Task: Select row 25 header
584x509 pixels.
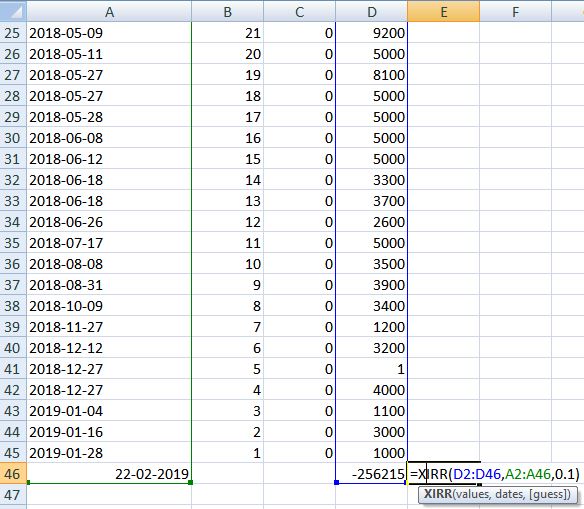Action: pos(13,33)
